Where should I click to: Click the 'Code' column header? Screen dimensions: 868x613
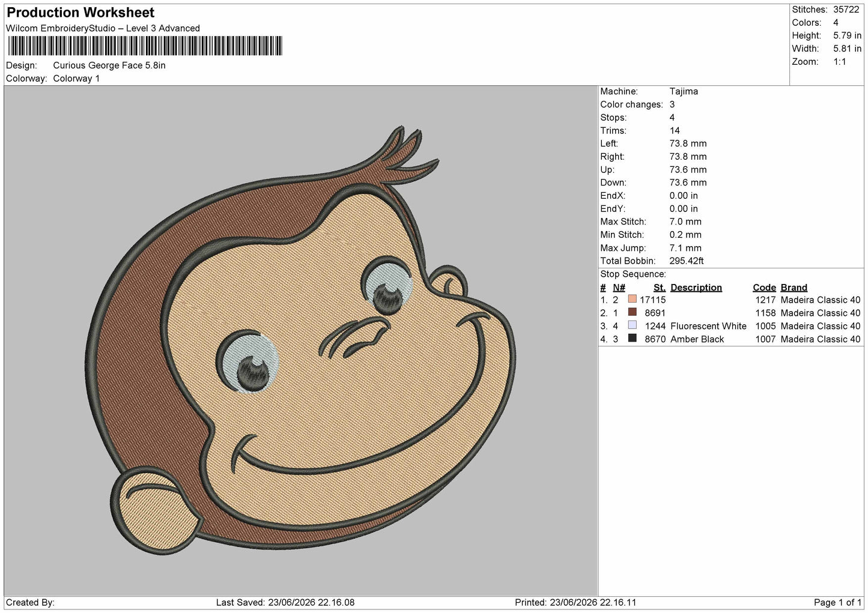click(x=764, y=288)
